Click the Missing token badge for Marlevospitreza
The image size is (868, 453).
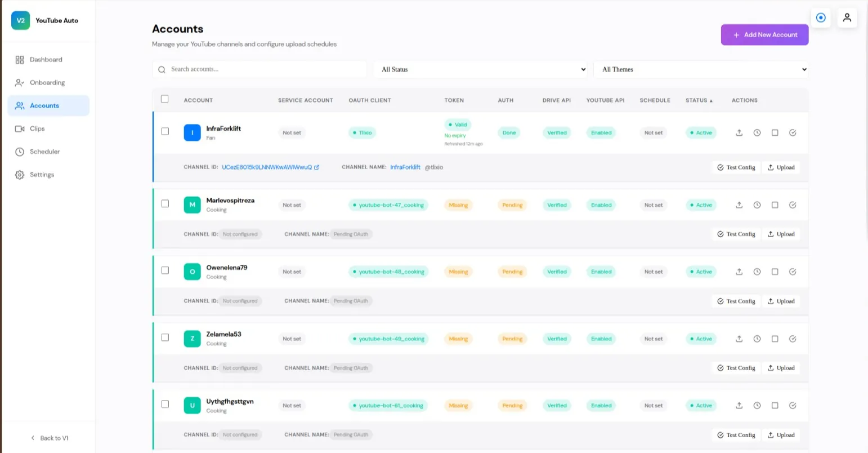point(458,205)
